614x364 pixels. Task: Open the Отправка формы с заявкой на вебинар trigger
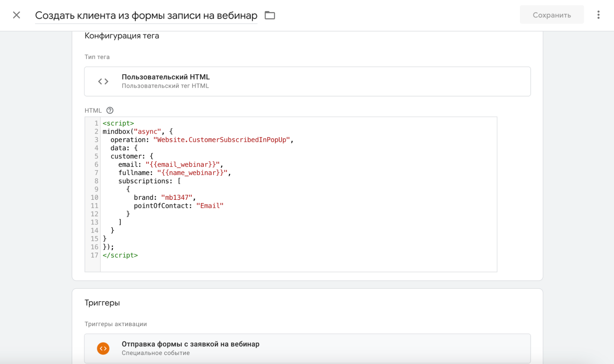307,348
